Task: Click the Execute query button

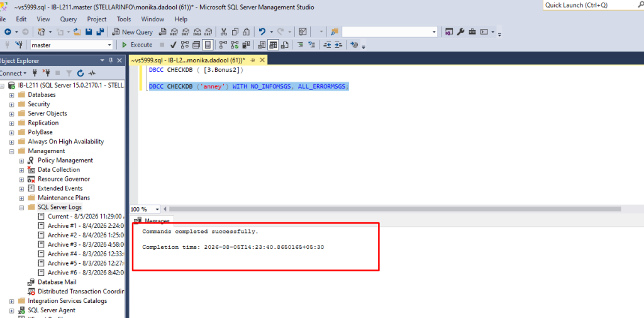Action: pyautogui.click(x=136, y=45)
